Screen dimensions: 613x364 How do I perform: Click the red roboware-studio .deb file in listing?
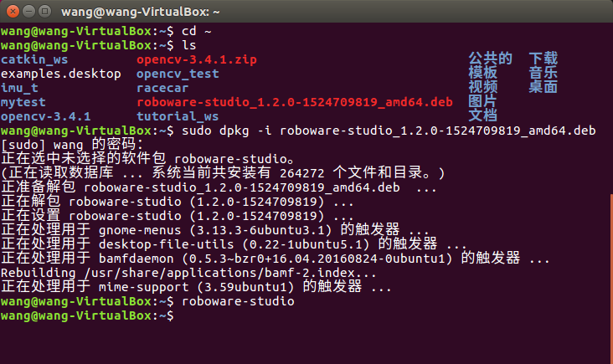pyautogui.click(x=295, y=102)
